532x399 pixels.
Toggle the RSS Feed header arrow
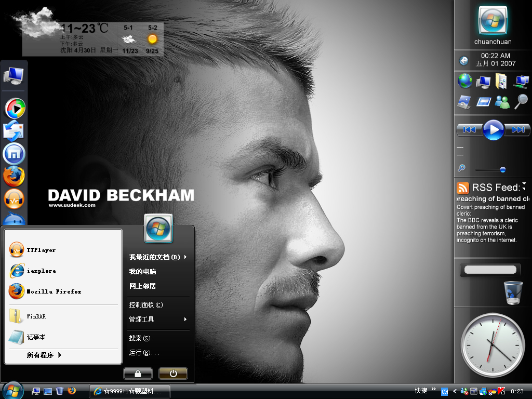(524, 187)
